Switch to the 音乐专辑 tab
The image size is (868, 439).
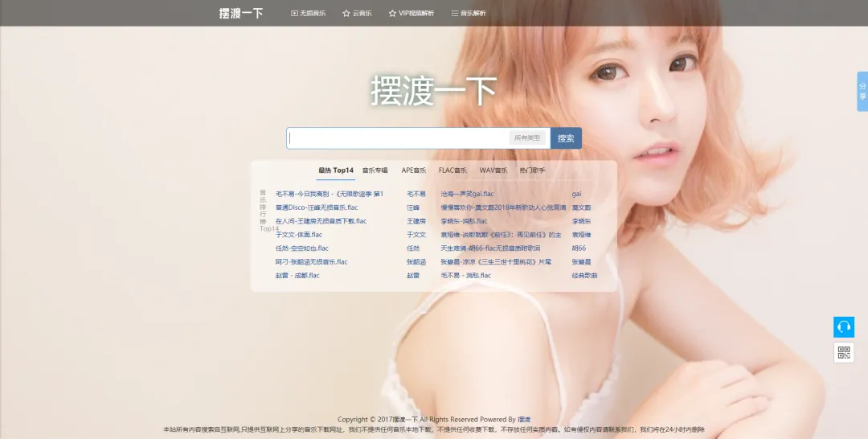click(375, 170)
